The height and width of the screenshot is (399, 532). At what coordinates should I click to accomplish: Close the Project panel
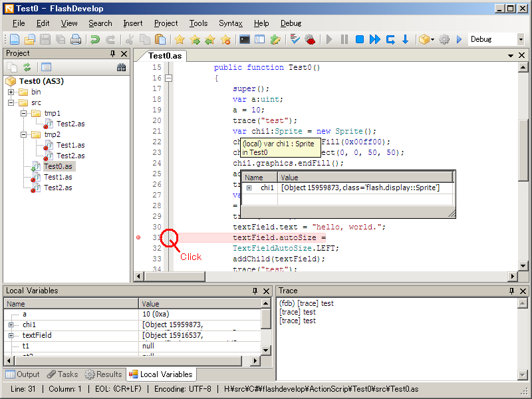pyautogui.click(x=124, y=54)
